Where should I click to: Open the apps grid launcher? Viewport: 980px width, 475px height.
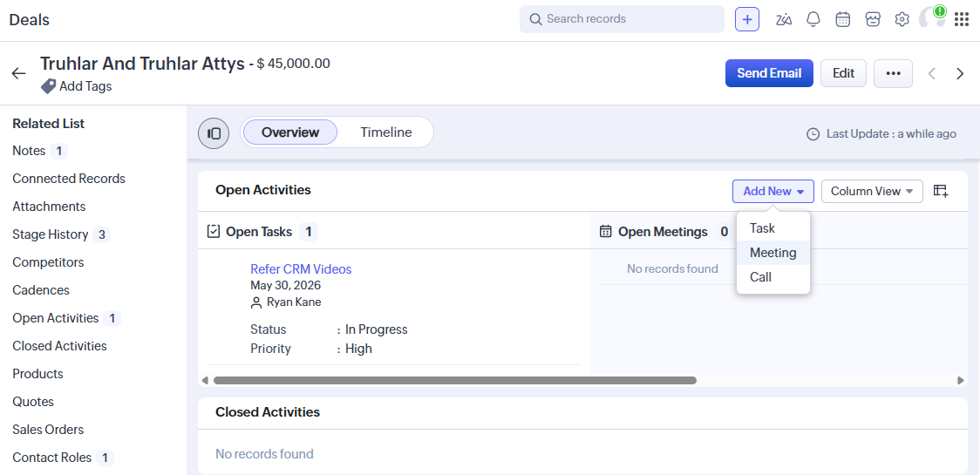pyautogui.click(x=961, y=19)
